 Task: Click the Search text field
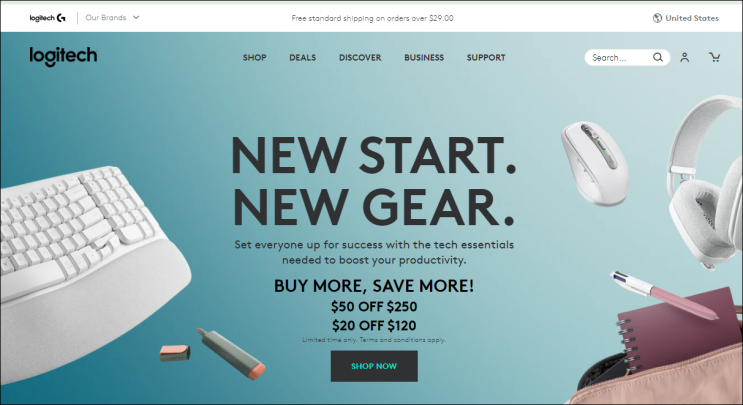620,57
